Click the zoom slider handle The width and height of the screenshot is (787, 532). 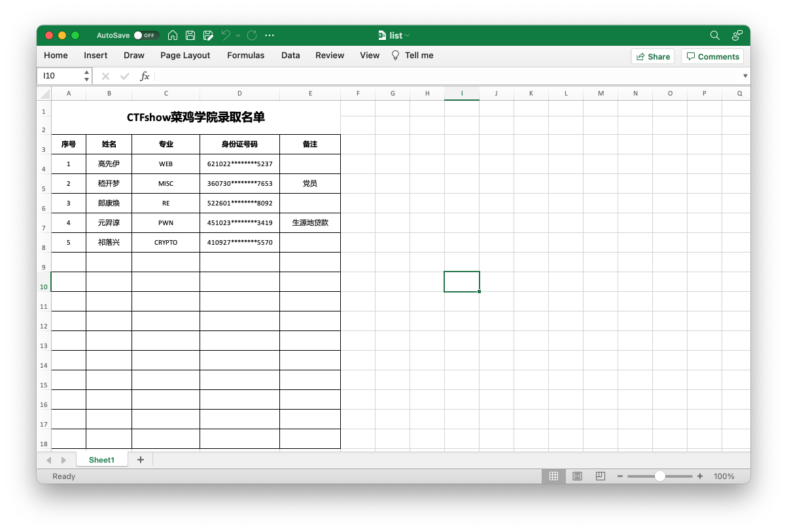[x=660, y=476]
